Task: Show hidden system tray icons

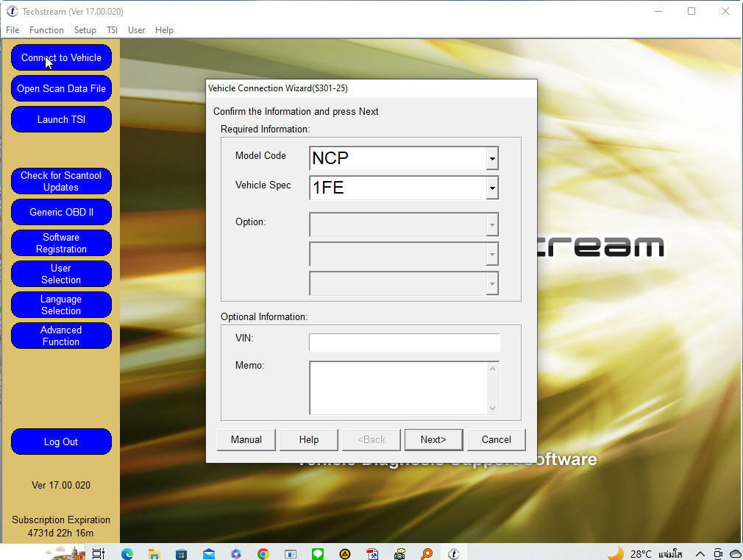Action: [x=700, y=553]
